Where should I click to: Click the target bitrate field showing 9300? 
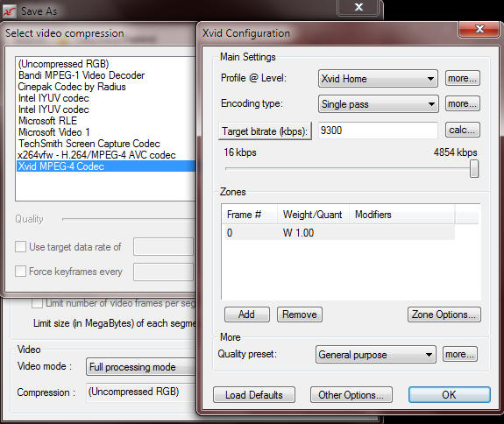(378, 131)
